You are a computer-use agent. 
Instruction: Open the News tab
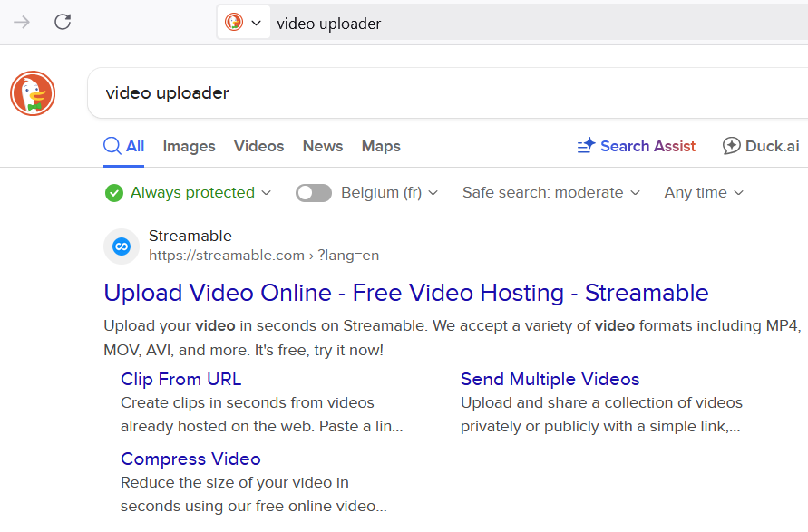323,146
